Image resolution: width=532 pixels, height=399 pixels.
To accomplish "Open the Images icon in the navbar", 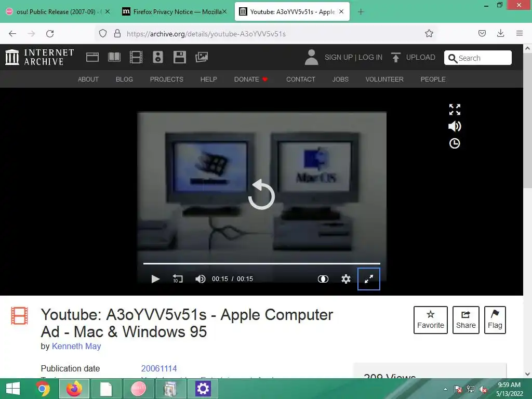I will coord(202,57).
